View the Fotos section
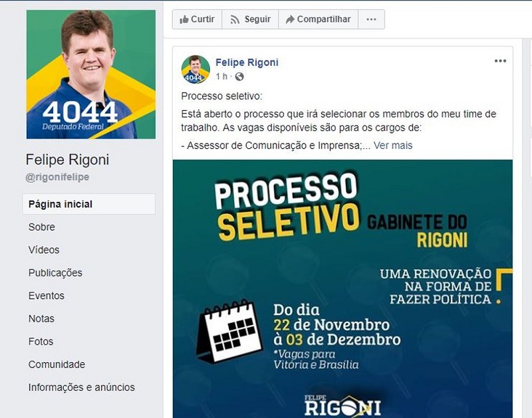 point(41,342)
